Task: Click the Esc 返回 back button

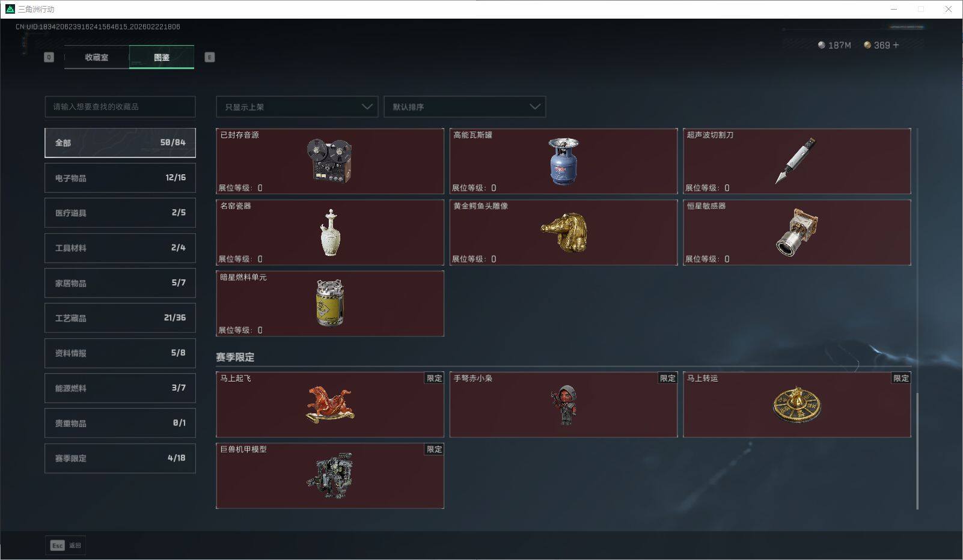Action: [x=66, y=546]
